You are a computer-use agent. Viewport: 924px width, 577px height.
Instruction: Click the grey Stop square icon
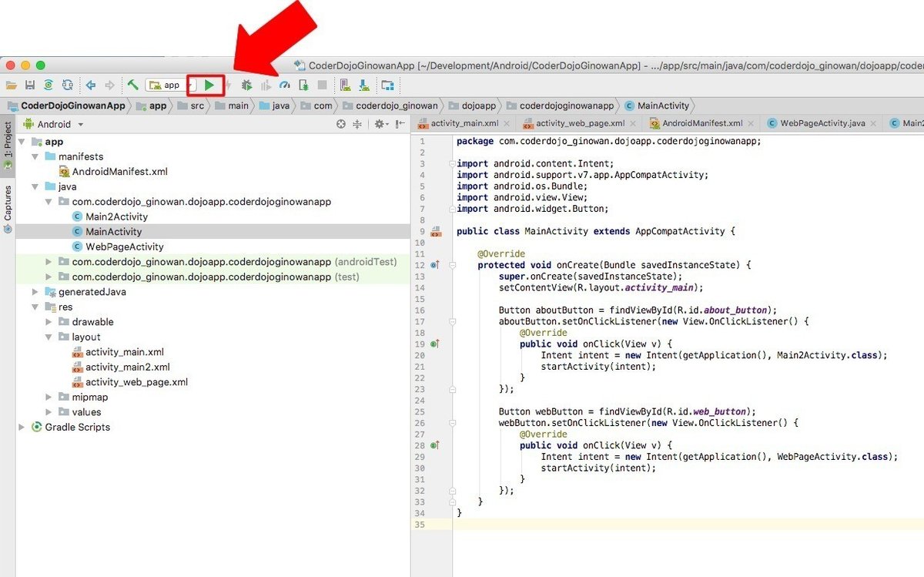pyautogui.click(x=323, y=85)
